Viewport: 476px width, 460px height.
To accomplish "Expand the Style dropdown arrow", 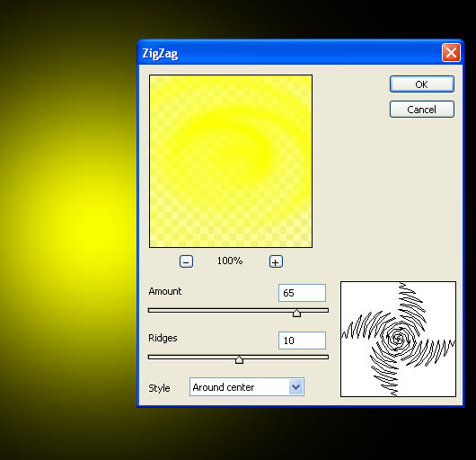I will [x=296, y=387].
